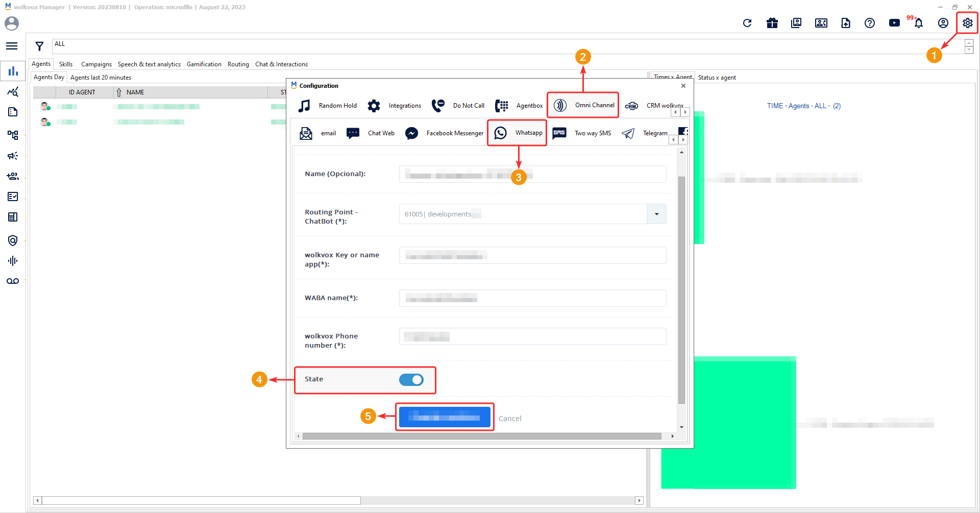Viewport: 980px width, 513px height.
Task: Click the agents table scrollbar right arrow
Action: tap(639, 500)
